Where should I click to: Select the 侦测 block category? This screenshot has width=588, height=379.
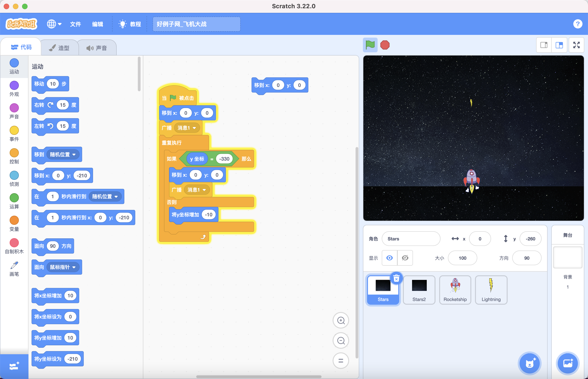click(x=14, y=179)
